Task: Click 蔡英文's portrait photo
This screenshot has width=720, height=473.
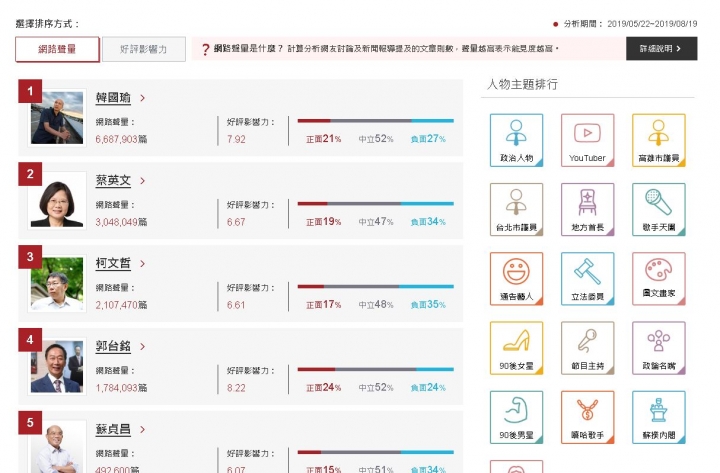Action: click(x=57, y=201)
